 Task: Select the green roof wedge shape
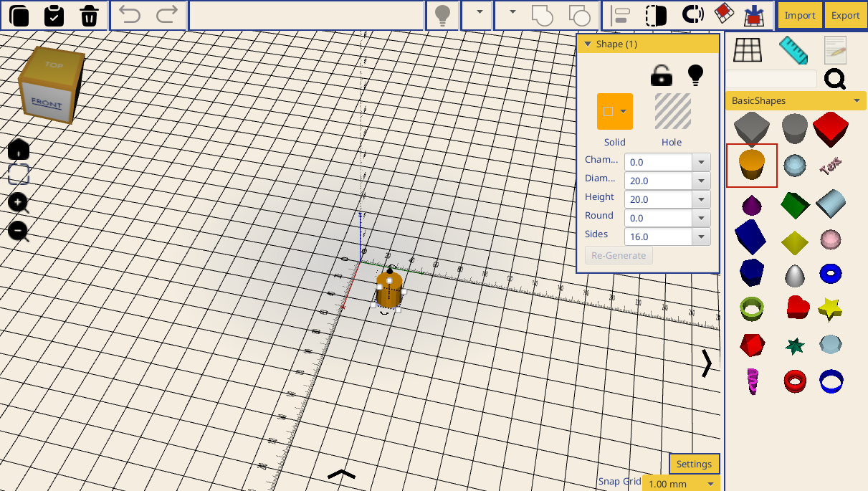pyautogui.click(x=795, y=205)
